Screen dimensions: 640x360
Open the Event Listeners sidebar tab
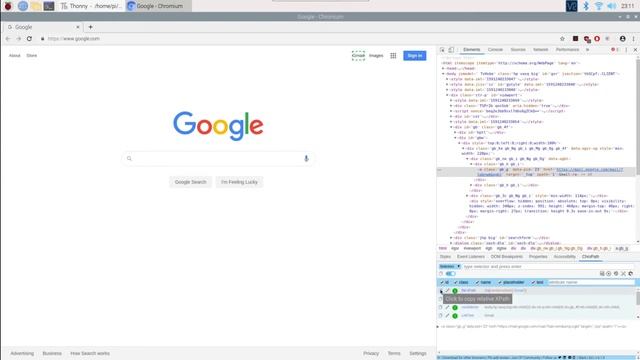tap(471, 257)
